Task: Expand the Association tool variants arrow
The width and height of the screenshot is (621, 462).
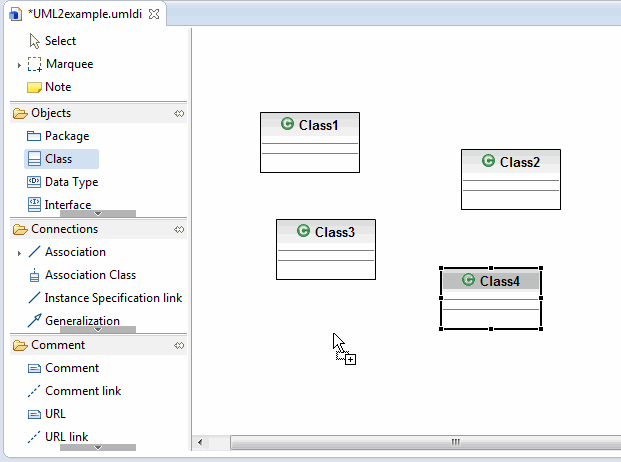Action: [x=19, y=253]
